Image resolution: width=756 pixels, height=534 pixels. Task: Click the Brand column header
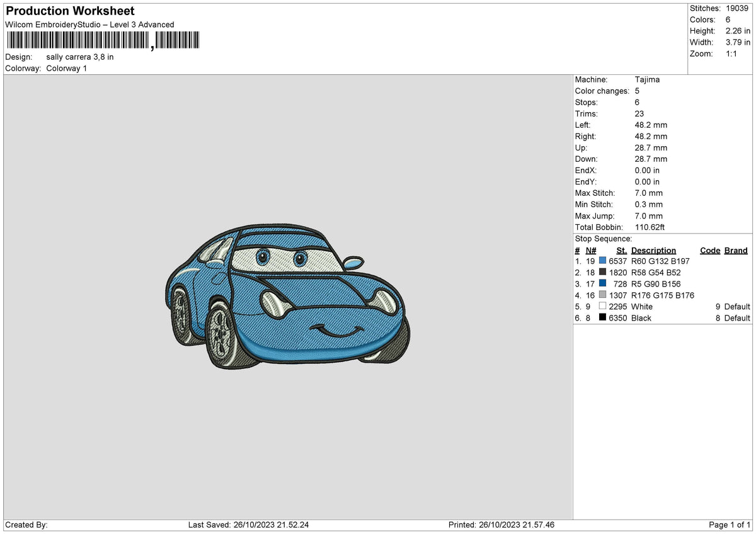[736, 251]
